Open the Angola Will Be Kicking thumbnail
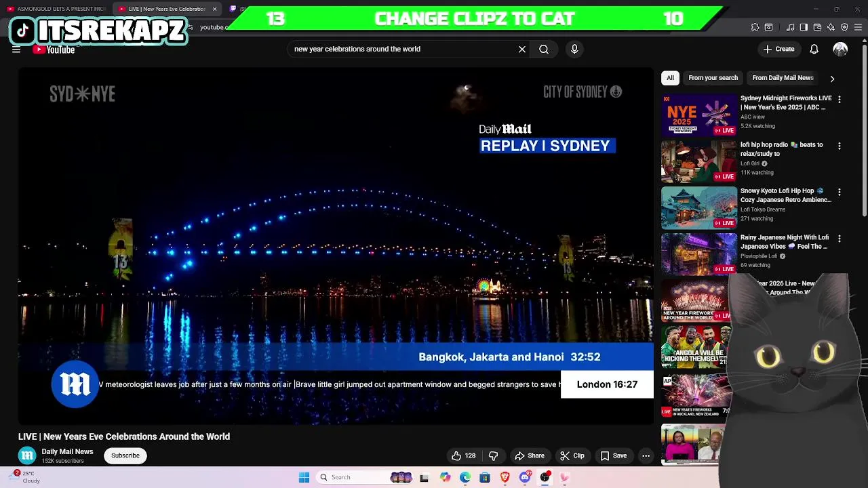Viewport: 868px width, 488px height. click(696, 346)
